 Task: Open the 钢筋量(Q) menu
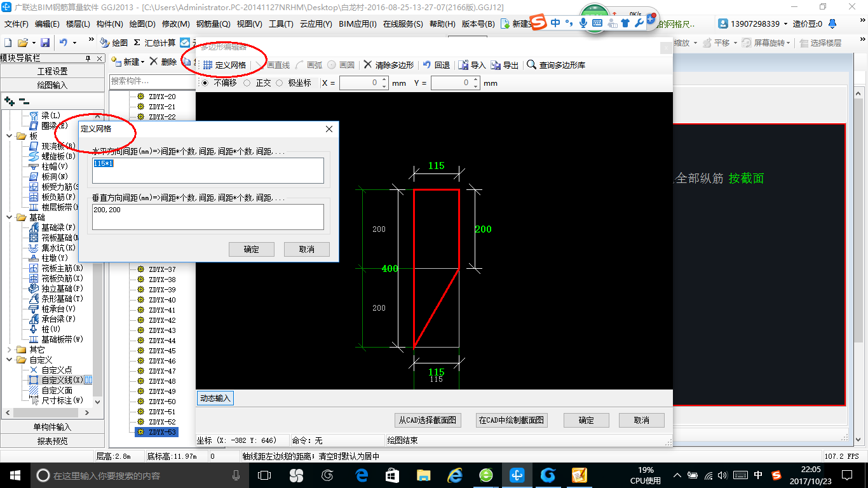(x=213, y=24)
